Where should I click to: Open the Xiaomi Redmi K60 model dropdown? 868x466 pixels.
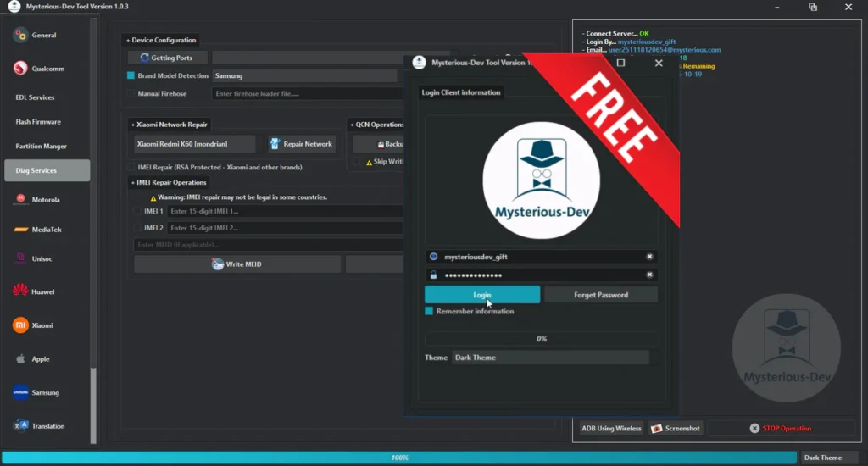pyautogui.click(x=194, y=144)
